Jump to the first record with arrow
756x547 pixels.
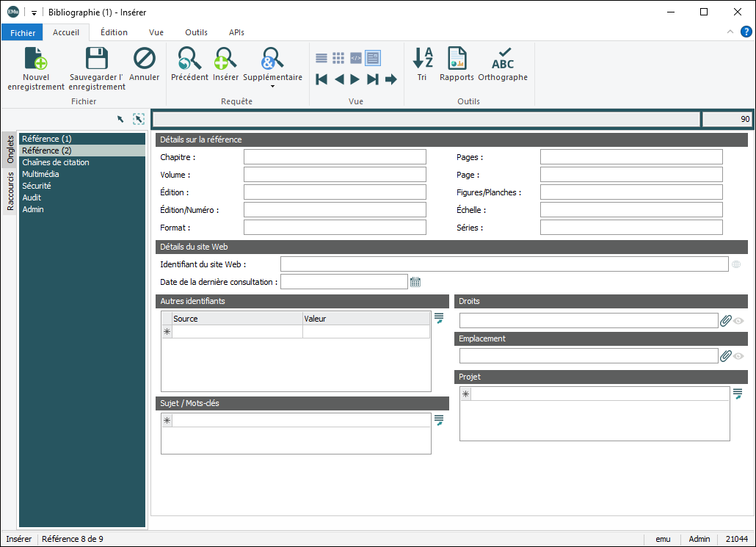321,79
